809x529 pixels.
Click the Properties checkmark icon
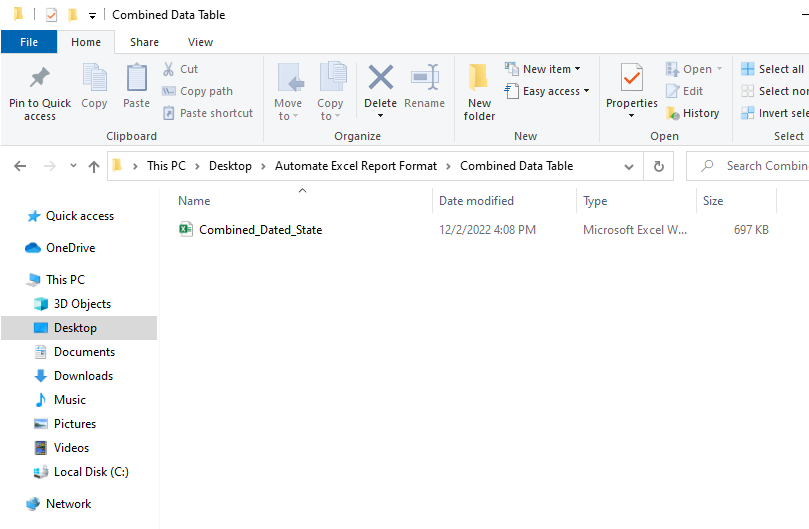pyautogui.click(x=632, y=77)
